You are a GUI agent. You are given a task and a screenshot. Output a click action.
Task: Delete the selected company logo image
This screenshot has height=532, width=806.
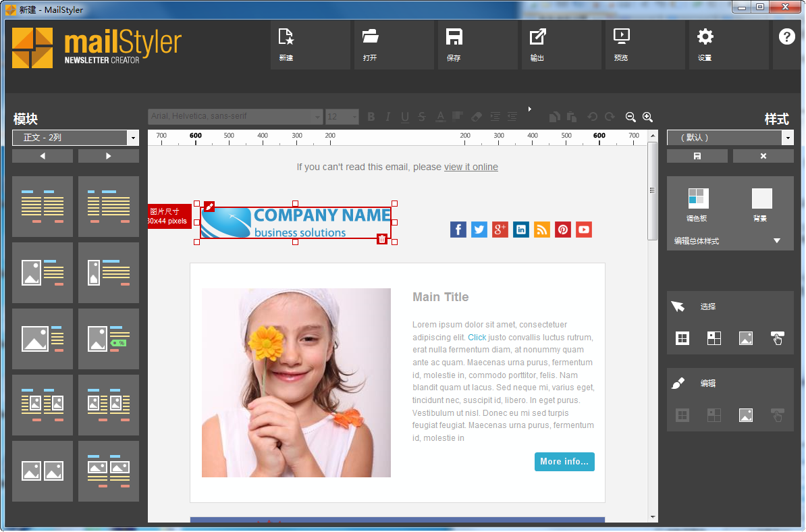382,239
